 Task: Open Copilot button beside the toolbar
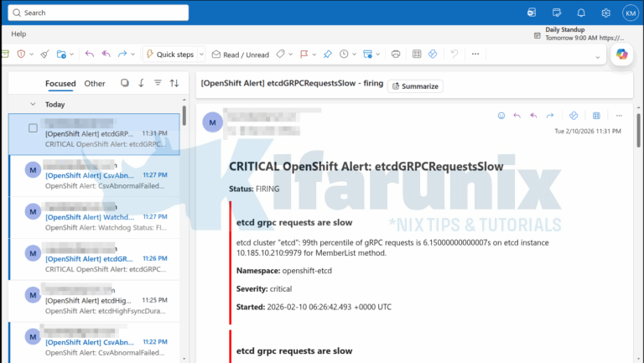(622, 54)
